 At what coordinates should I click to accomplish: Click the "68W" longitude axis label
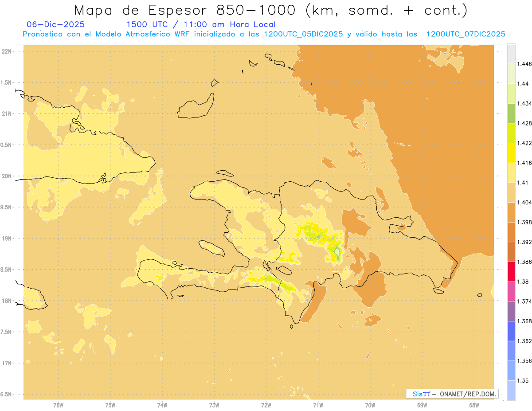474,405
